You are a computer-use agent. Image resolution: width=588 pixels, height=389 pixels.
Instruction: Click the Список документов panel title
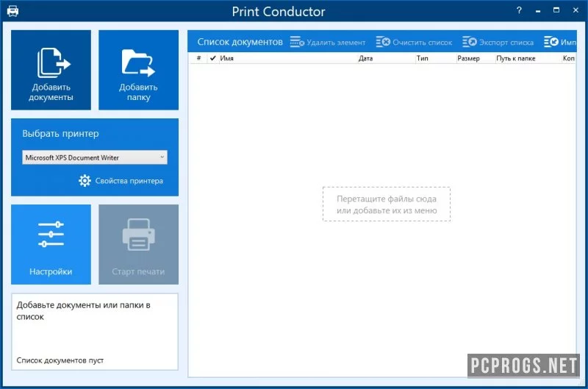[240, 42]
